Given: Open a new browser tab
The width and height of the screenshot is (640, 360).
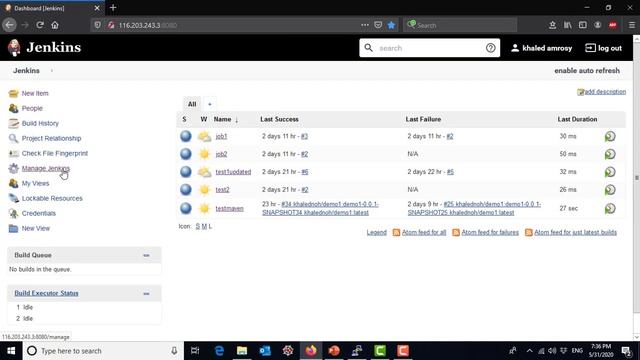Looking at the screenshot, I should click(x=113, y=8).
